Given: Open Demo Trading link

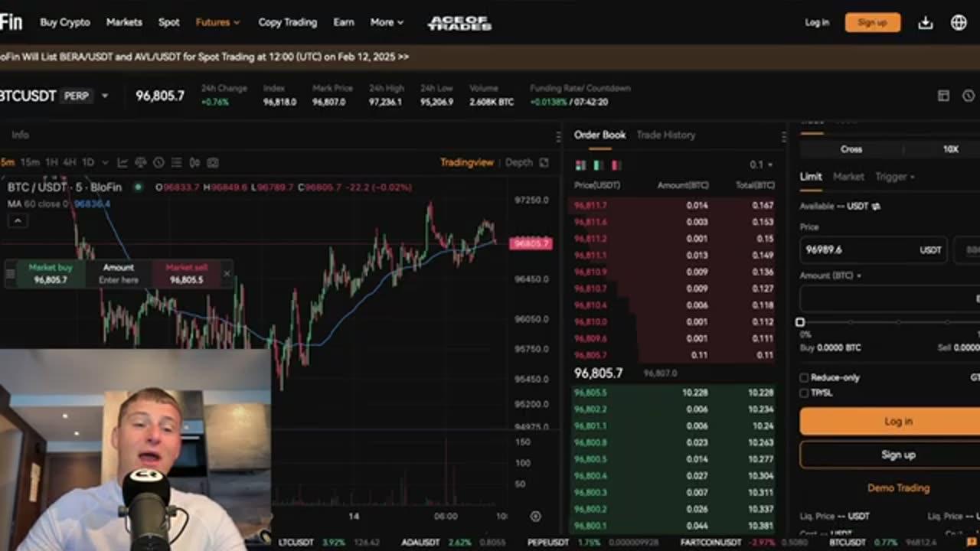Looking at the screenshot, I should point(898,487).
